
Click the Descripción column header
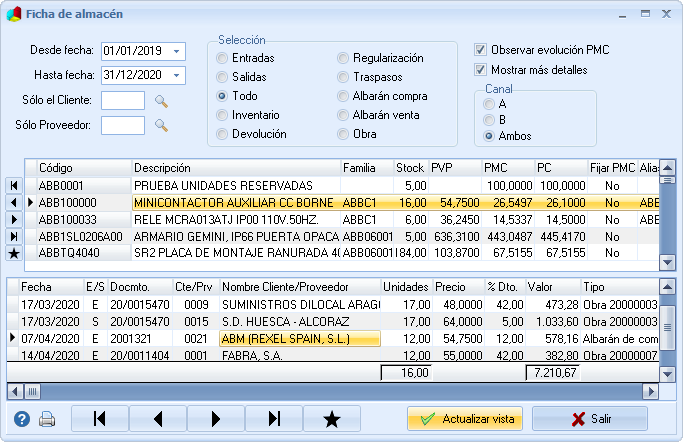tap(236, 168)
